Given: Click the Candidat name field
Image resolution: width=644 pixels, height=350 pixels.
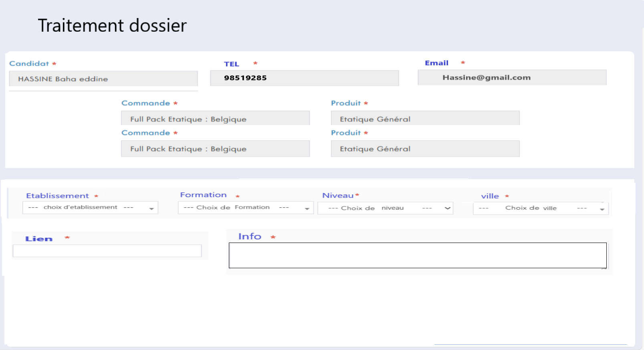Looking at the screenshot, I should [103, 79].
